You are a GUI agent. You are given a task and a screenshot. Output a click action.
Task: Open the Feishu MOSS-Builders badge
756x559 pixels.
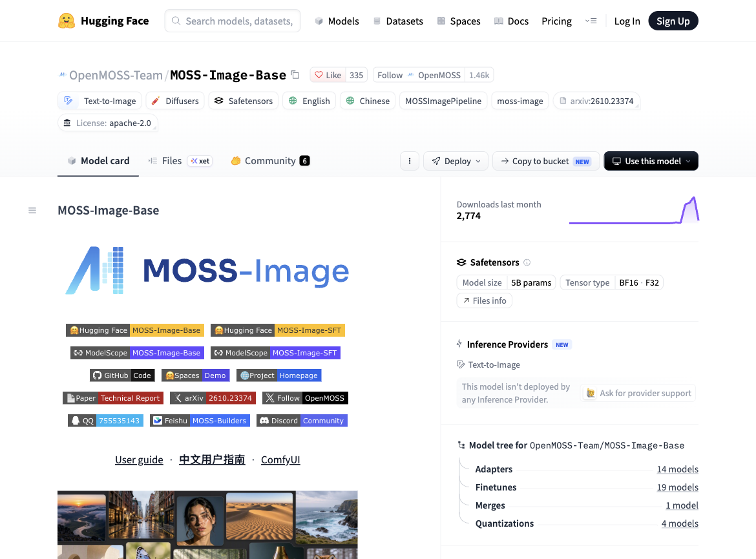tap(200, 421)
